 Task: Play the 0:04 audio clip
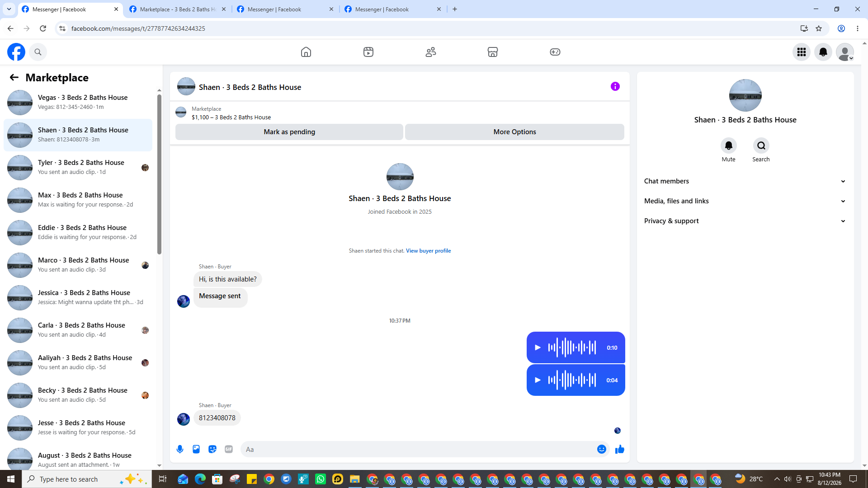[538, 380]
